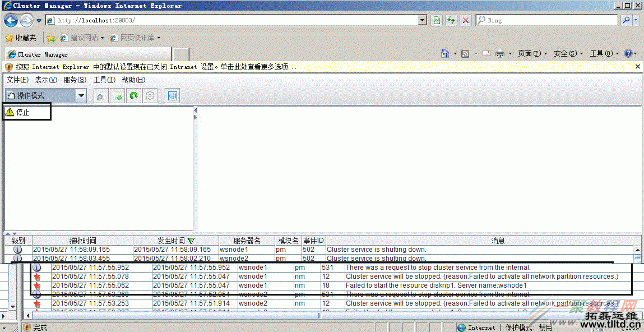
Task: Click the IE home icon
Action: [x=445, y=53]
